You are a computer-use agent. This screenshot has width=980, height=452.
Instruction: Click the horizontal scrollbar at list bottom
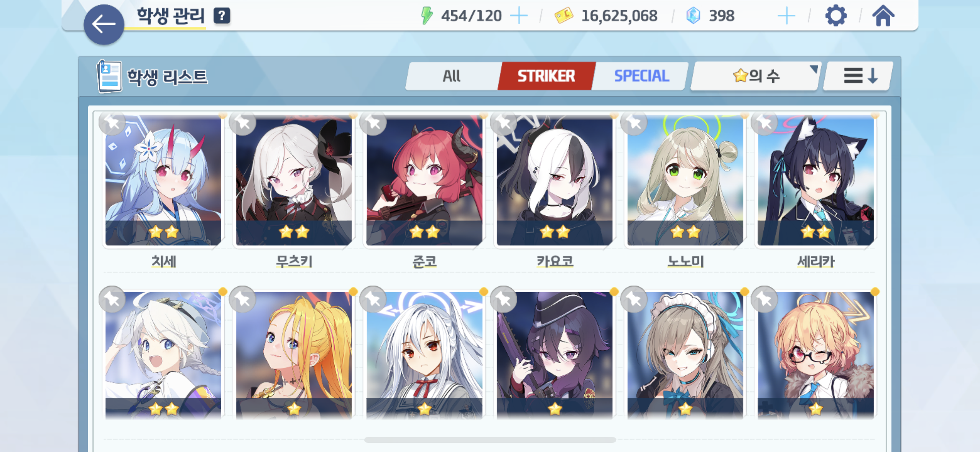[490, 440]
